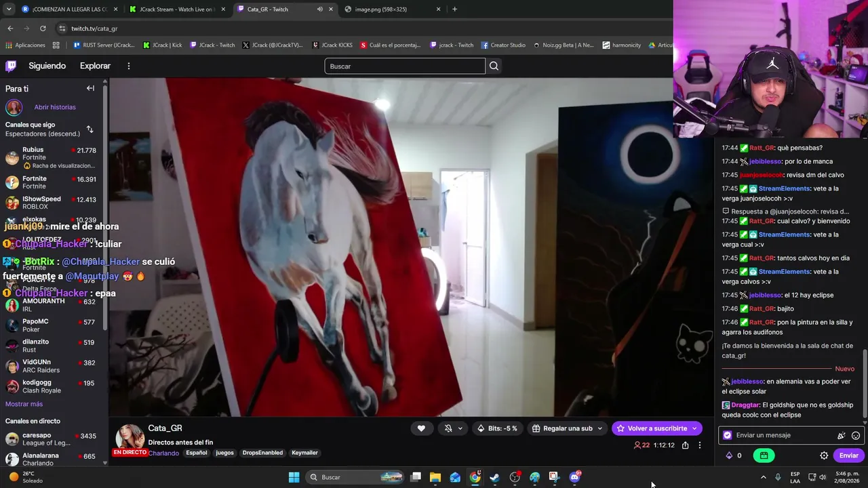Open a new browser tab
Screen dimensions: 868x488
(454, 9)
